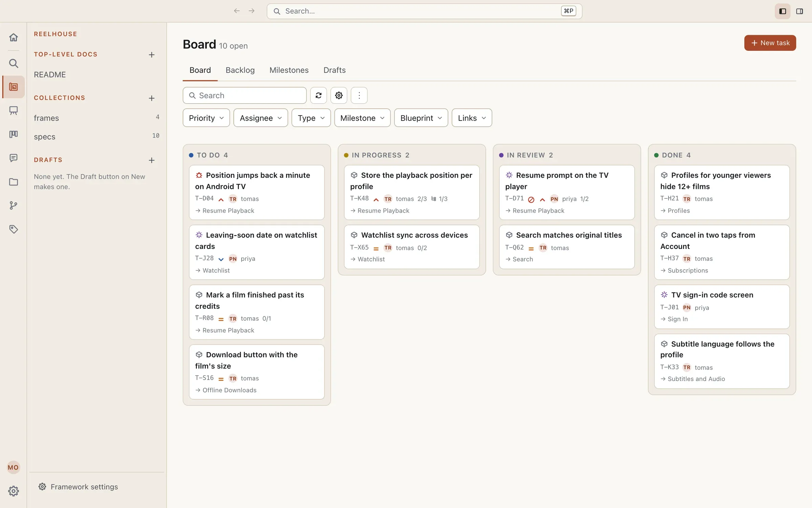Open the home icon in sidebar
Screen dimensions: 812x508
click(13, 37)
